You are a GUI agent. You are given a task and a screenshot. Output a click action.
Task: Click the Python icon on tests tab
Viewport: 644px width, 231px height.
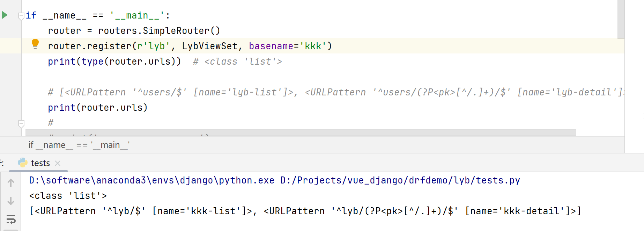coord(23,163)
